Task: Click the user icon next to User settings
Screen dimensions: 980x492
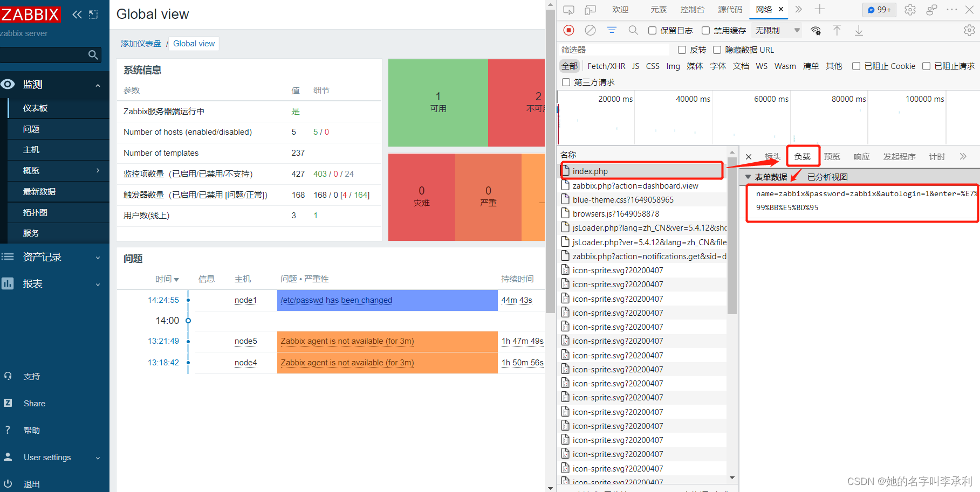Action: (8, 457)
